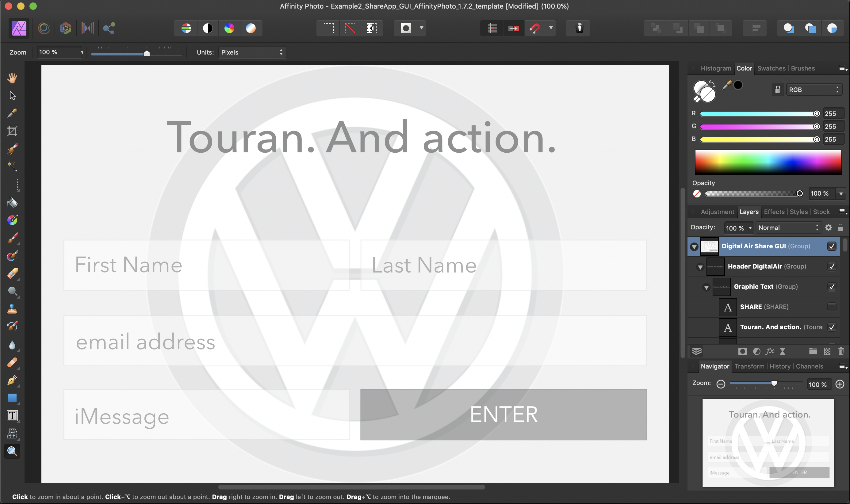Screen dimensions: 850x504
Task: Select the Pen tool
Action: pyautogui.click(x=12, y=380)
